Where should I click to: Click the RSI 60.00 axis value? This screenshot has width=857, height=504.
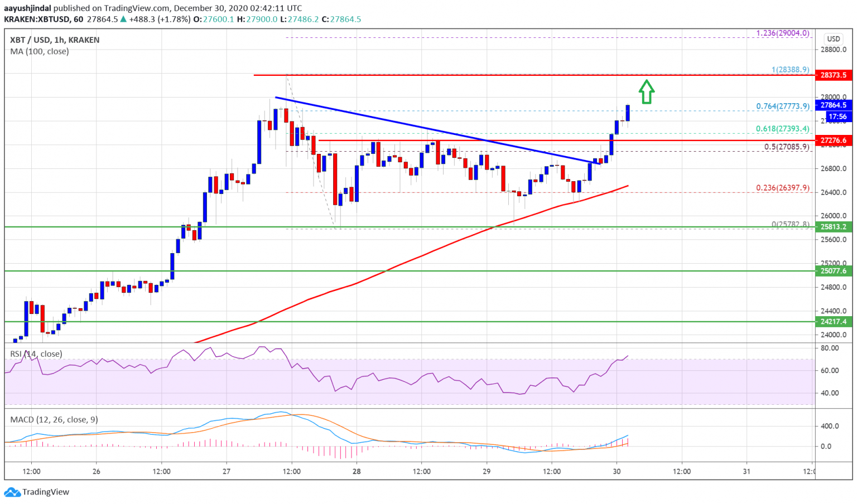tap(830, 371)
